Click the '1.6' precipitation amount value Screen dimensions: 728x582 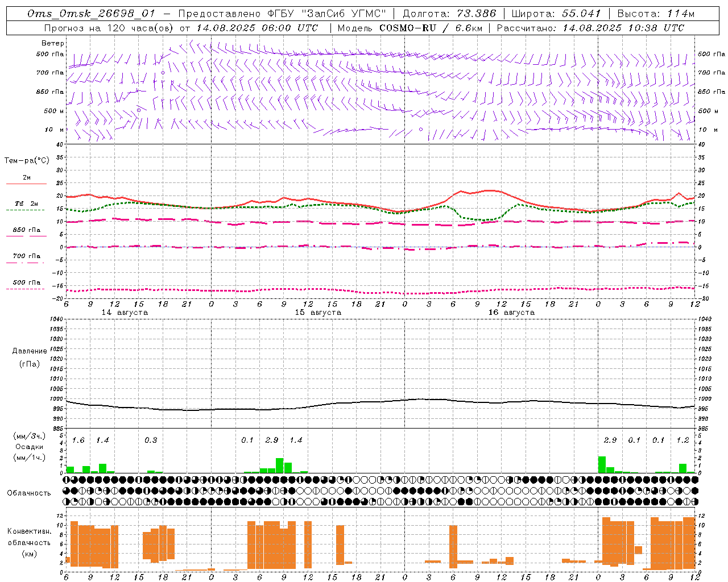[x=78, y=440]
